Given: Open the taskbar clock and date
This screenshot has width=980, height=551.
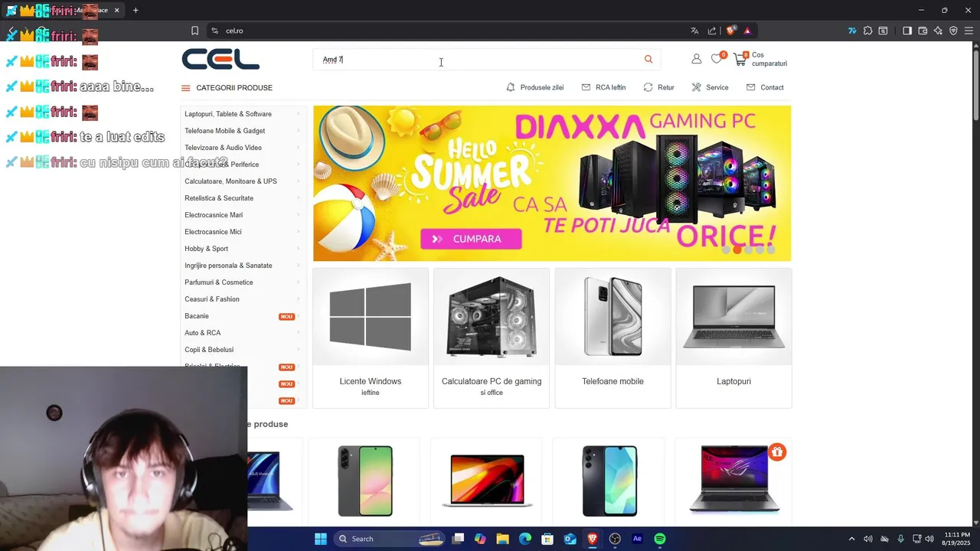Looking at the screenshot, I should click(x=957, y=539).
